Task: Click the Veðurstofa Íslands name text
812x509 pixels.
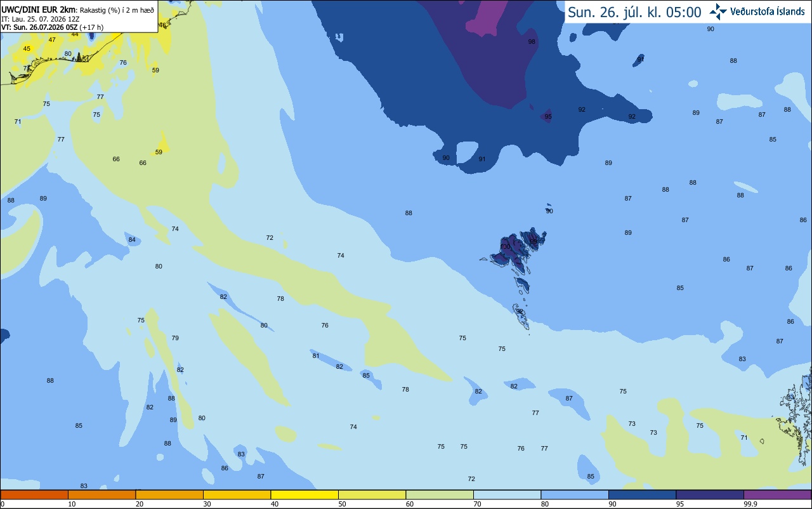Action: tap(767, 11)
